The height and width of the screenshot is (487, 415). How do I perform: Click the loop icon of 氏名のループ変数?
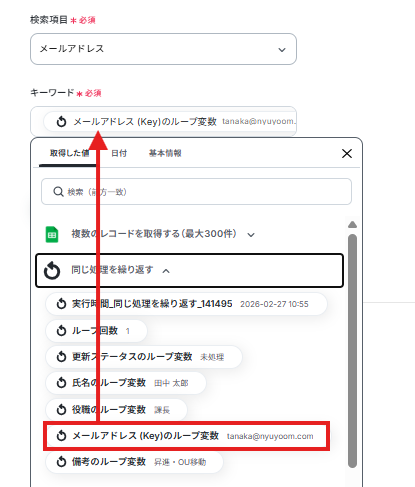(61, 383)
